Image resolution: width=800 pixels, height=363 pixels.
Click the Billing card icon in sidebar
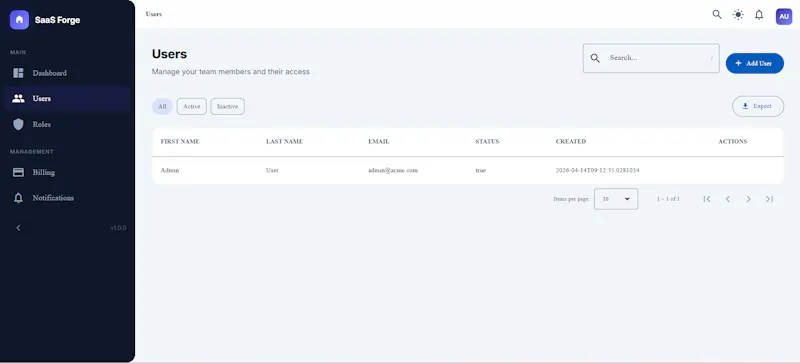tap(18, 173)
